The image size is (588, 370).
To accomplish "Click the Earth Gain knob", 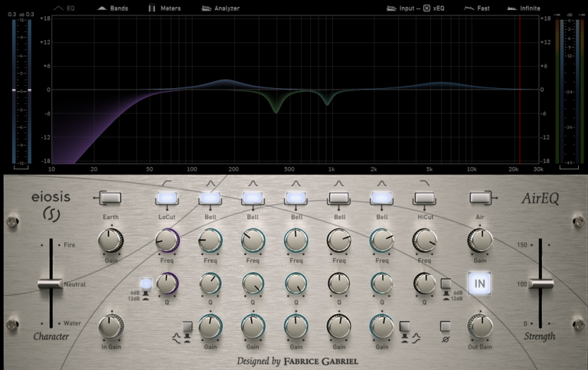I will click(x=110, y=241).
